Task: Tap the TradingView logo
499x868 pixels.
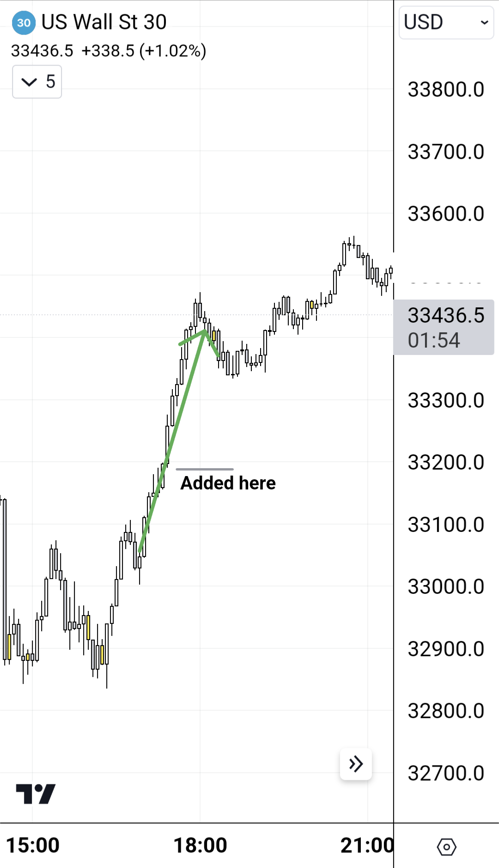Action: click(x=36, y=794)
